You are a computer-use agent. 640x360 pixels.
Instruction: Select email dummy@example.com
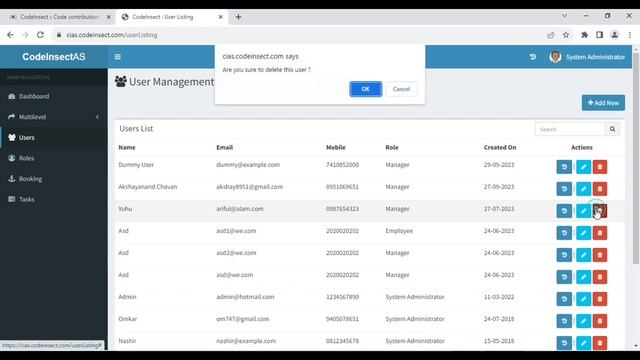click(248, 164)
